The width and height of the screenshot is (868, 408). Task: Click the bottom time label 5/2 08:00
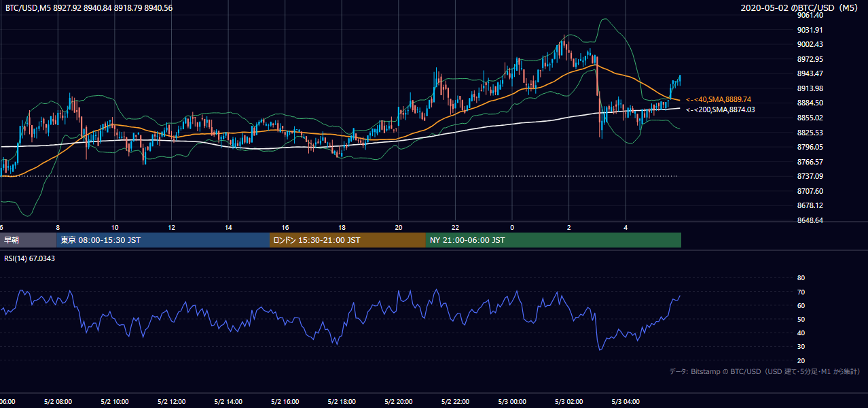point(57,403)
